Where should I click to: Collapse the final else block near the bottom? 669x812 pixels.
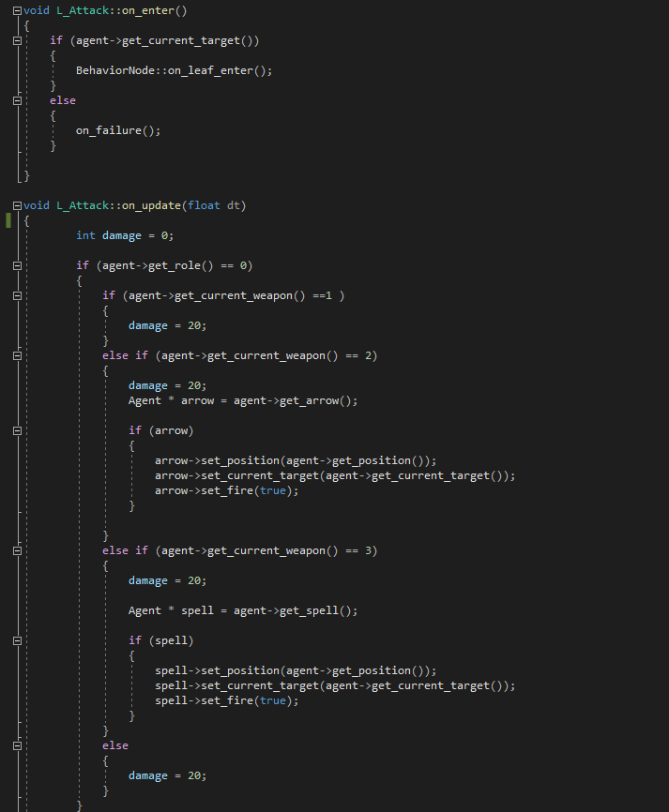click(17, 745)
